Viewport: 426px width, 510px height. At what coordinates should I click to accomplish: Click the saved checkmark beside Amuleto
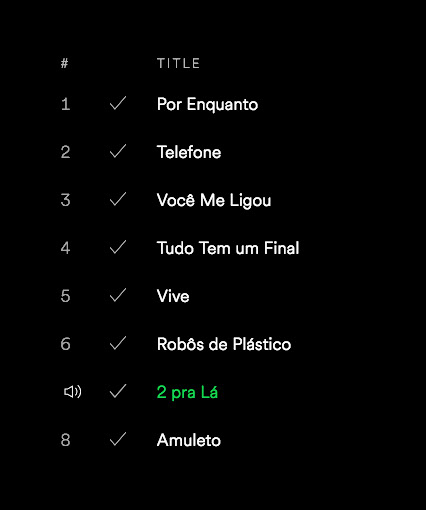coord(118,439)
